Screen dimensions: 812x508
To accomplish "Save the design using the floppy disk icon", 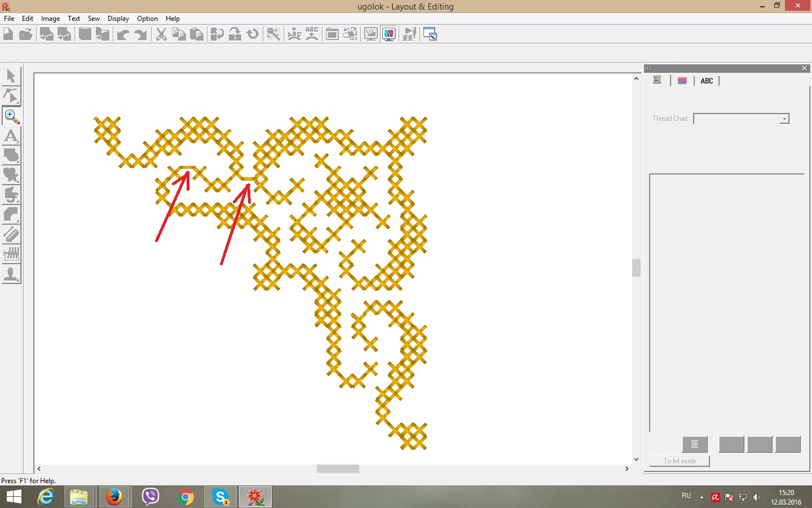I will [85, 34].
